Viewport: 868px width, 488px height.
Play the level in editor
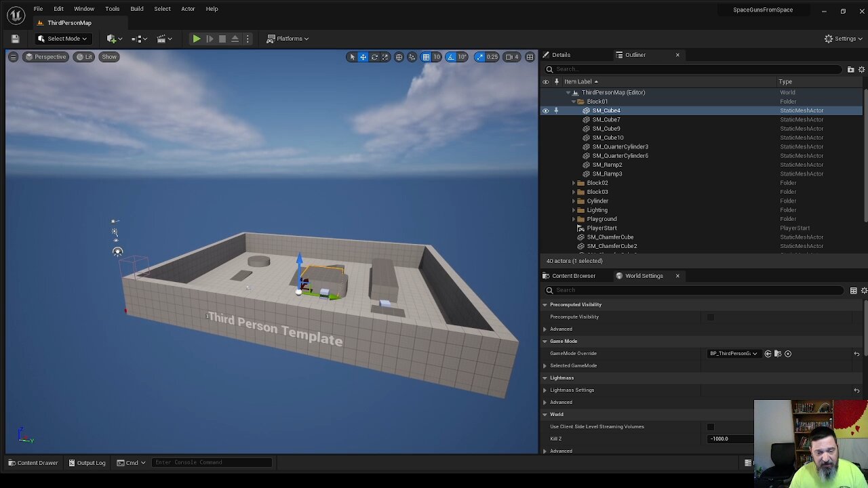point(196,39)
